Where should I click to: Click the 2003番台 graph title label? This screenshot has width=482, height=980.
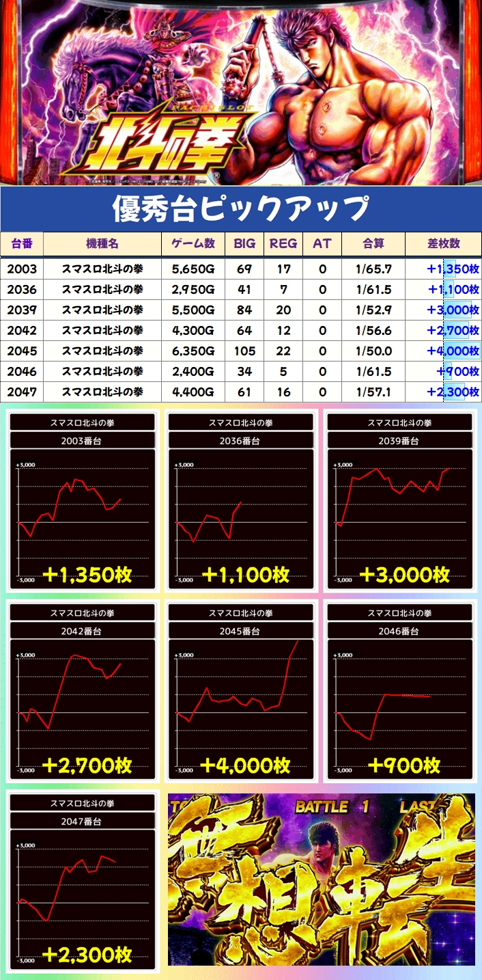pyautogui.click(x=83, y=441)
